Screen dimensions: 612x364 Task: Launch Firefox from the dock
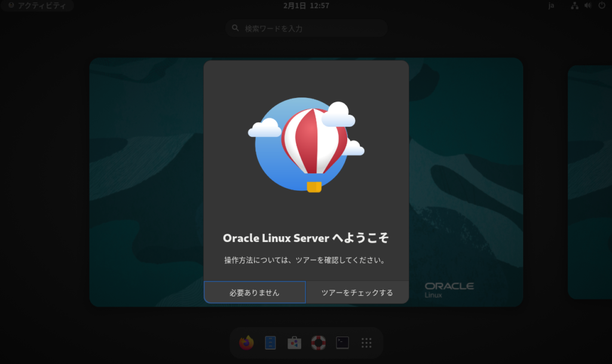(246, 342)
